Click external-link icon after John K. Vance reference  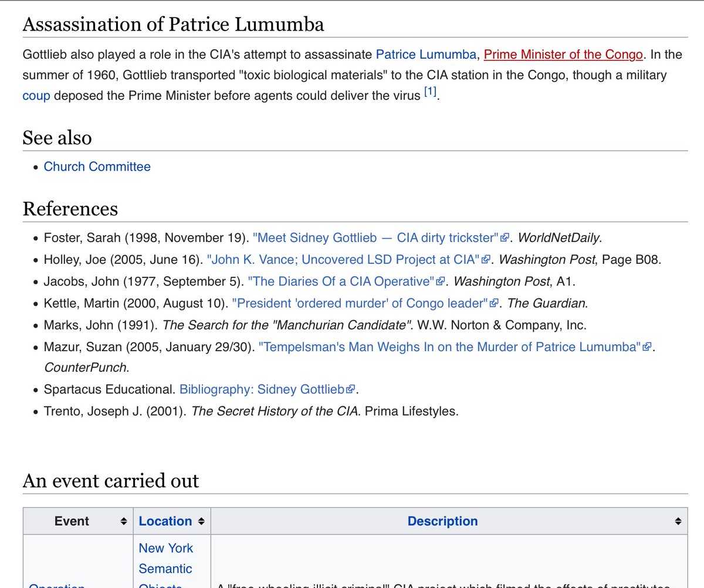(x=486, y=260)
